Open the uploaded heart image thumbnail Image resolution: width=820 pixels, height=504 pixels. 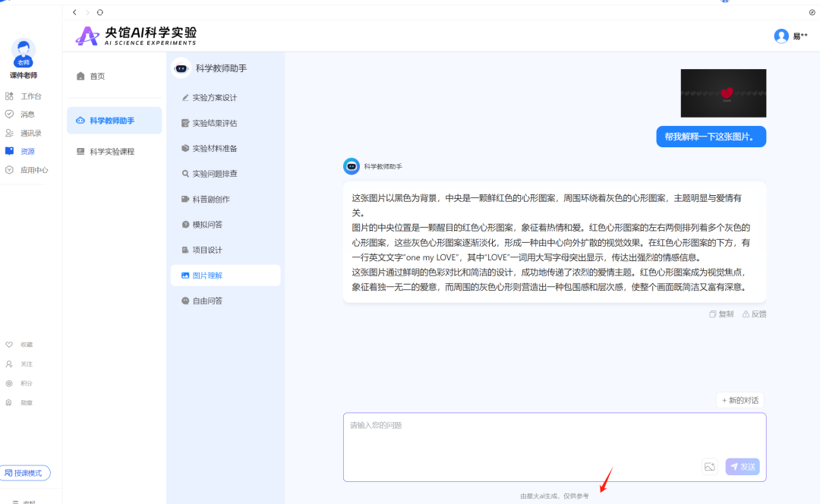(x=723, y=93)
